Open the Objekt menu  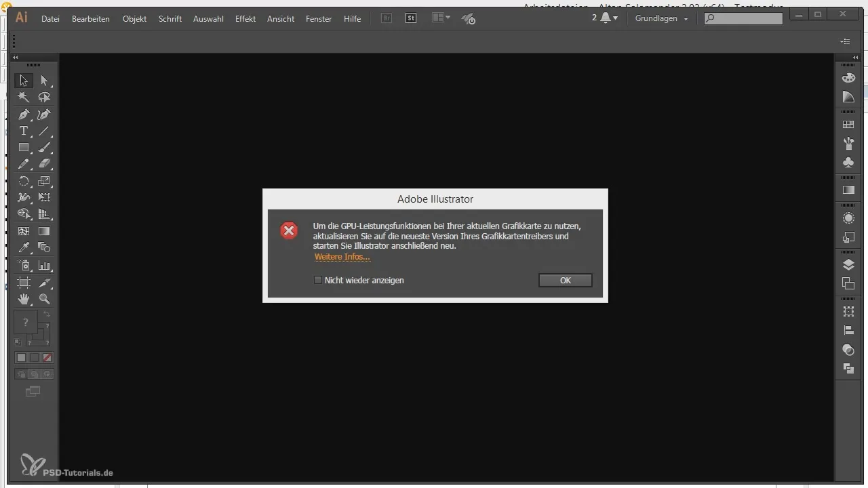(x=134, y=19)
